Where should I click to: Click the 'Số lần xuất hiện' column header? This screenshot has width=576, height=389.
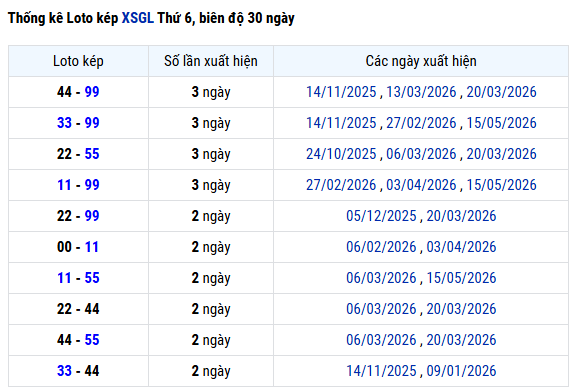point(211,61)
